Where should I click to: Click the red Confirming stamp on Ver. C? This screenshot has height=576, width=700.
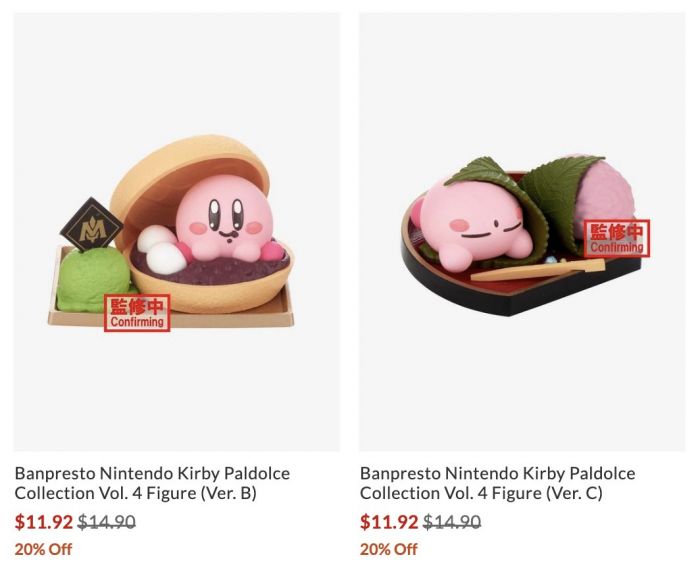pos(617,238)
